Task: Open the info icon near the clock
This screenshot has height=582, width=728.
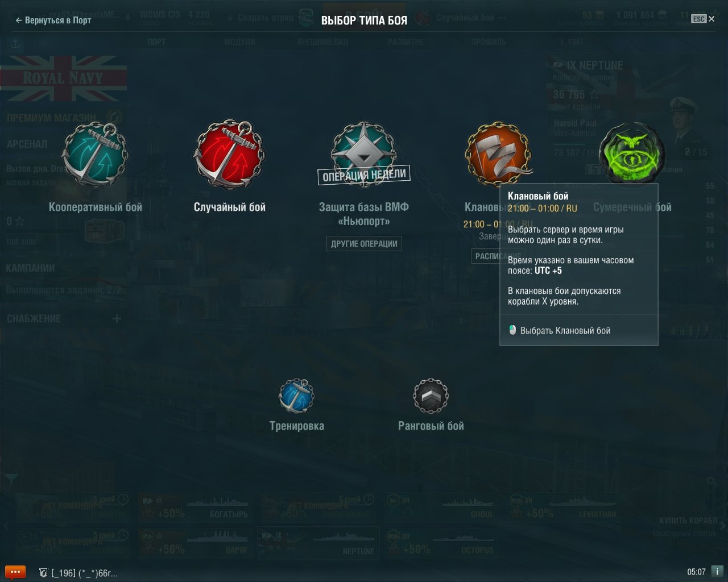Action: [x=718, y=572]
